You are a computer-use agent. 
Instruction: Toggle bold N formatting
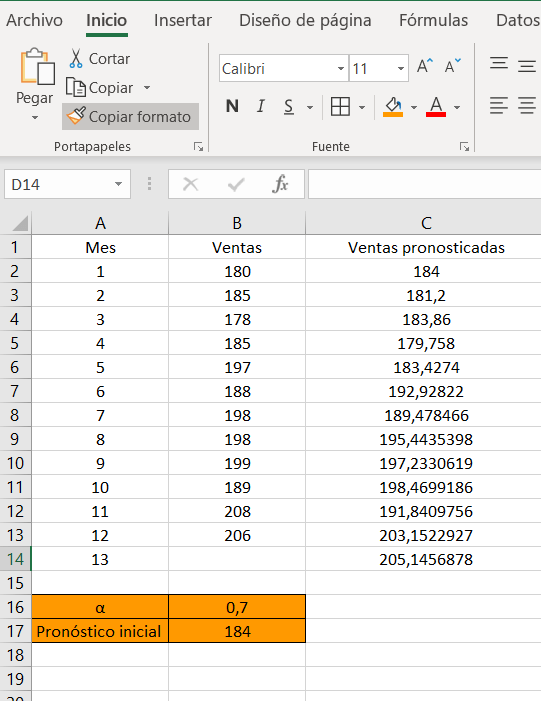click(232, 106)
